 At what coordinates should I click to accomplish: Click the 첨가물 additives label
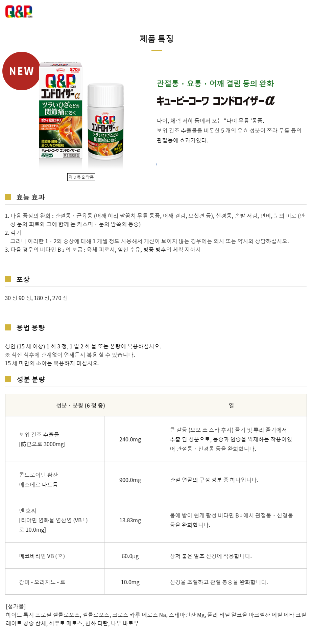click(x=16, y=606)
